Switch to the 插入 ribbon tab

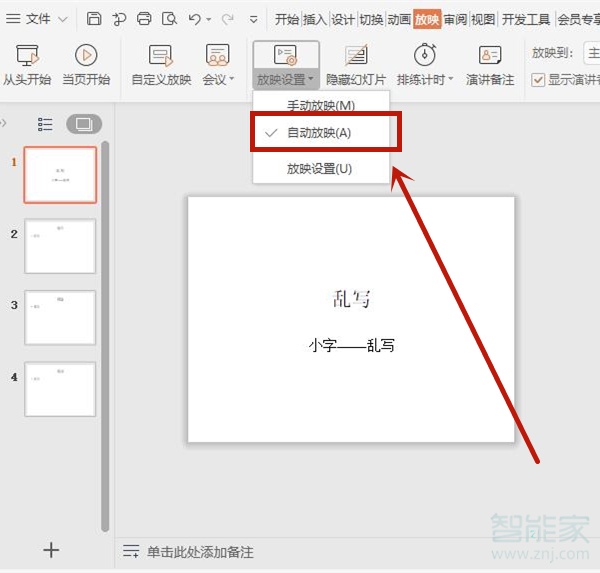click(314, 19)
